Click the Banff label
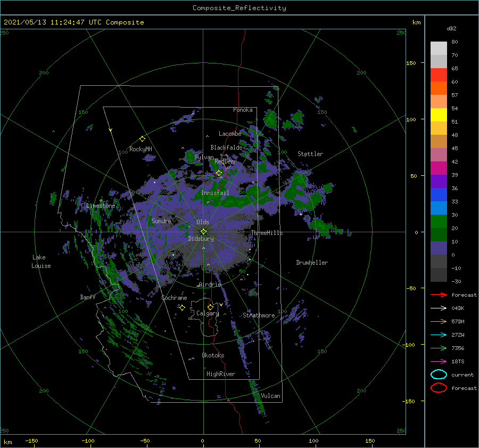Viewport: 479px width, 448px height. (x=88, y=297)
